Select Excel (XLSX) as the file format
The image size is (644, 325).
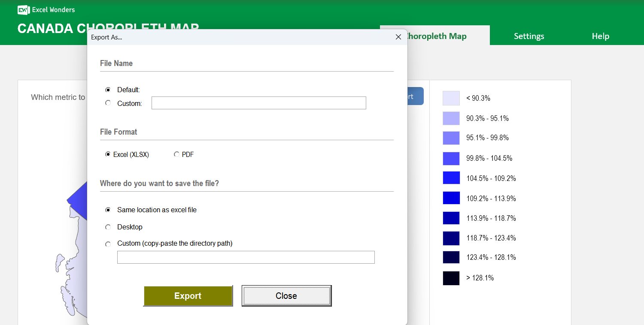pos(108,154)
